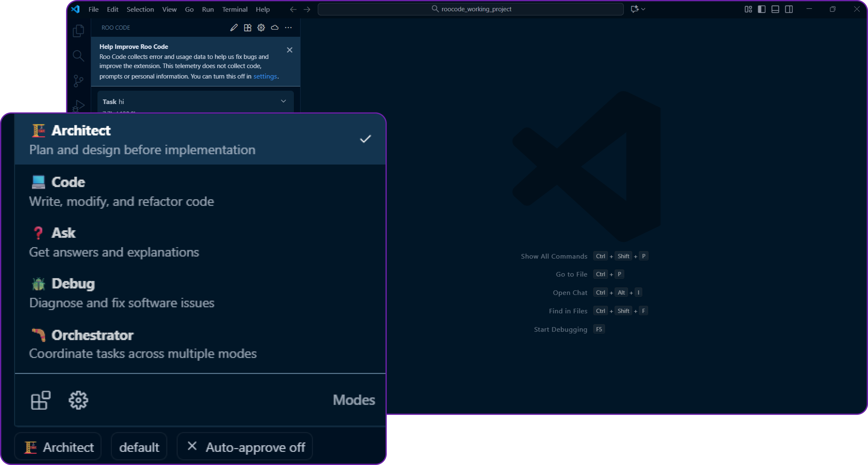Open Roo Code settings gear in panel header
The height and width of the screenshot is (465, 868).
coord(261,28)
